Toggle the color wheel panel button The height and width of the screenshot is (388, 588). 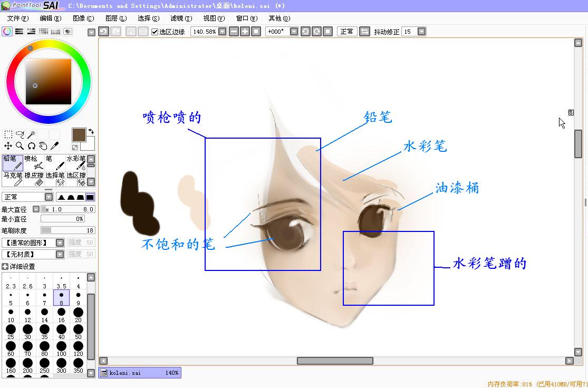click(7, 32)
